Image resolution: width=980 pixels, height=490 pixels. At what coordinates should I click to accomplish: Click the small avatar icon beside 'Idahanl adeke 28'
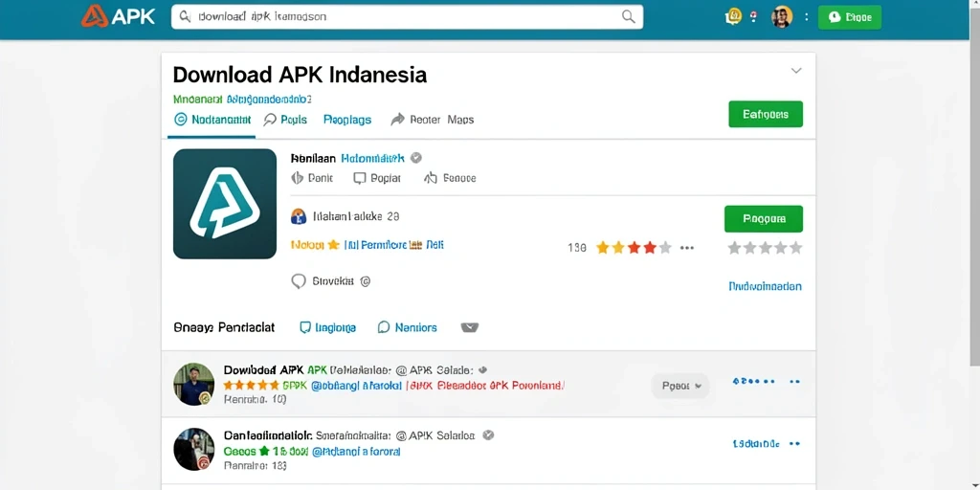pyautogui.click(x=299, y=217)
